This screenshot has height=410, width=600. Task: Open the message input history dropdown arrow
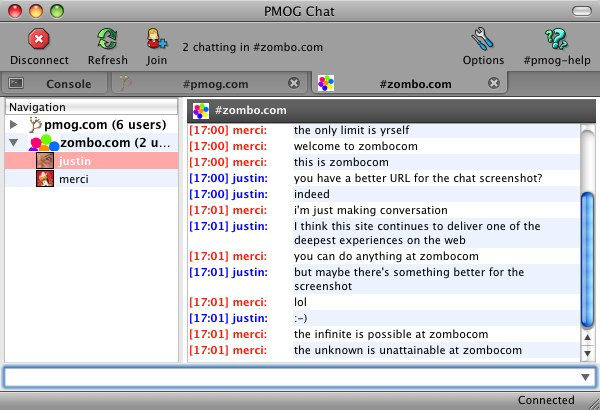(585, 377)
